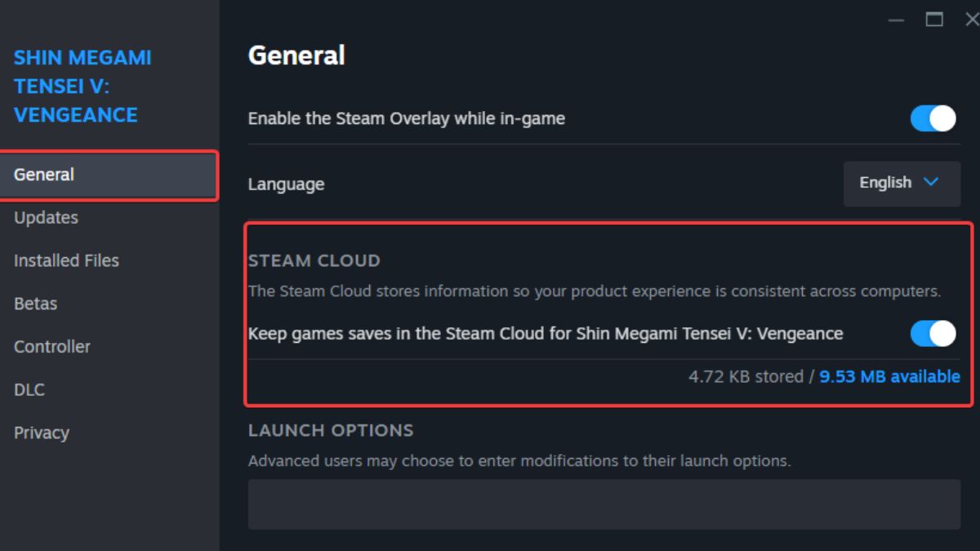
Task: Select the General tab in sidebar
Action: coord(44,175)
